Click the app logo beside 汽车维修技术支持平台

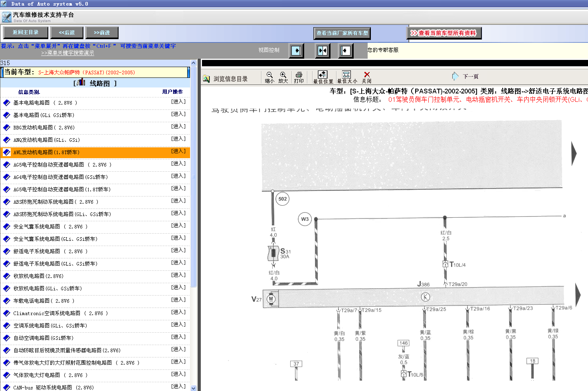point(7,17)
